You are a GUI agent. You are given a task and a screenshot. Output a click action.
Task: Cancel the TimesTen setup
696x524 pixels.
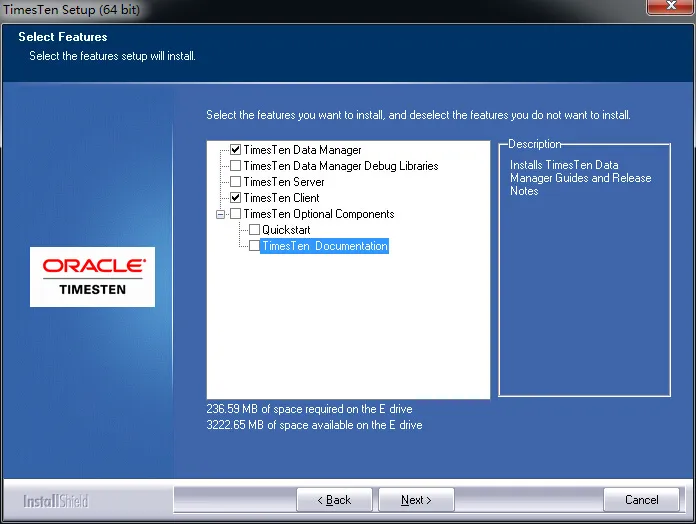(641, 500)
